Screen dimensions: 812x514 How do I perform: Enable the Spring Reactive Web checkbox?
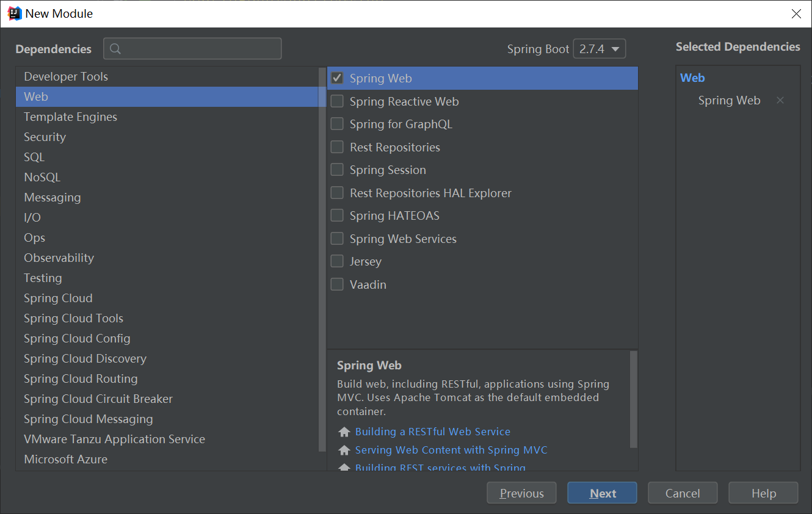337,101
